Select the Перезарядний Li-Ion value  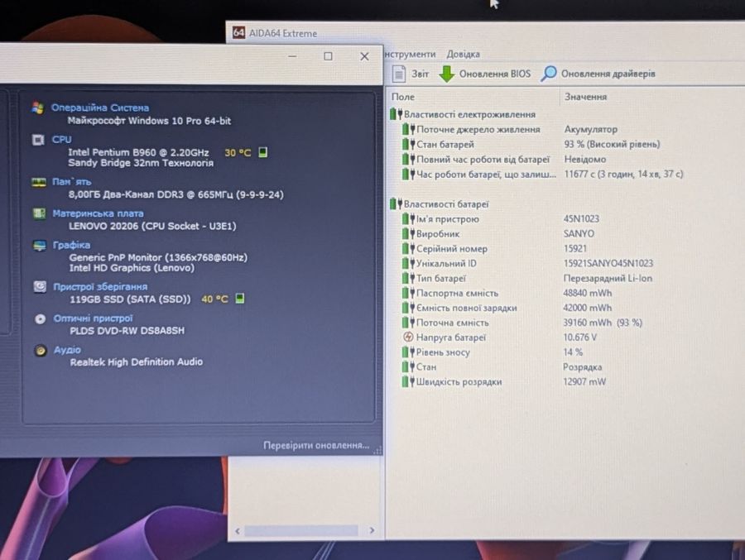[608, 278]
